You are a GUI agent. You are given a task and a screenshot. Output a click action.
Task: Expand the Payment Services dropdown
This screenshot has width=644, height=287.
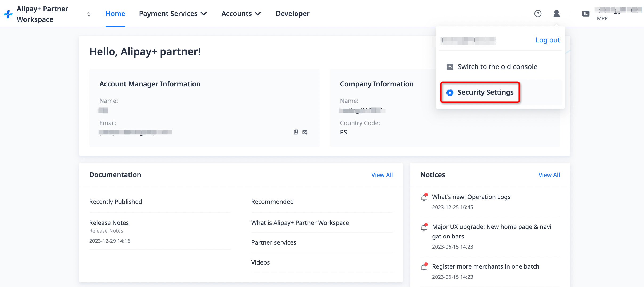[x=173, y=14]
